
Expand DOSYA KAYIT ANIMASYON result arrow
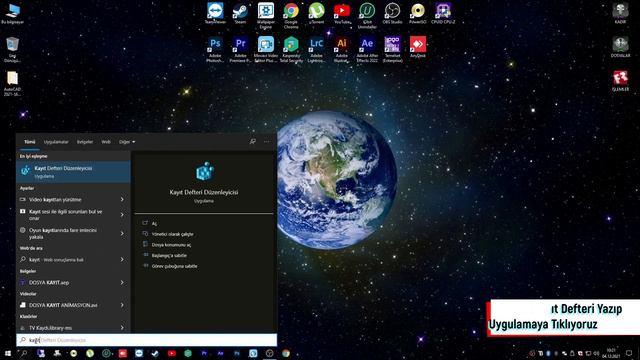tap(122, 305)
